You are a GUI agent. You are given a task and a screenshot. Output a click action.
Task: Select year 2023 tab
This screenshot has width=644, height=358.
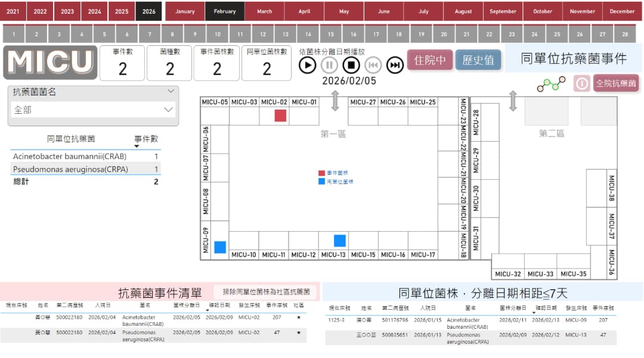point(67,11)
